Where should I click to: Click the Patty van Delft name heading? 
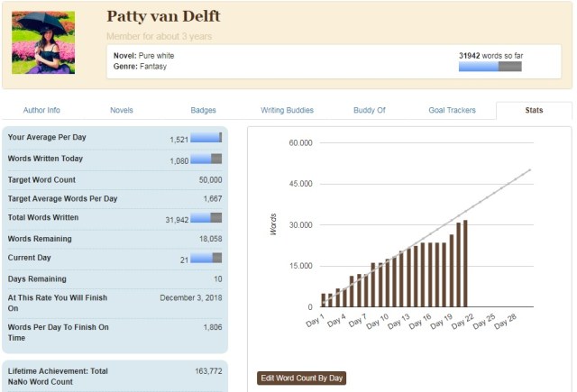pyautogui.click(x=163, y=16)
